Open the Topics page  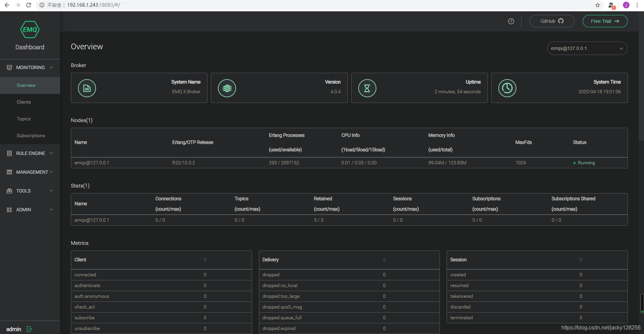tap(24, 119)
